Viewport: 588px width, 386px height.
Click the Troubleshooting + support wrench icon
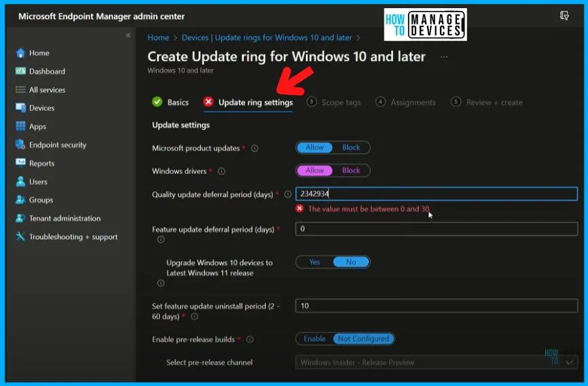coord(20,236)
